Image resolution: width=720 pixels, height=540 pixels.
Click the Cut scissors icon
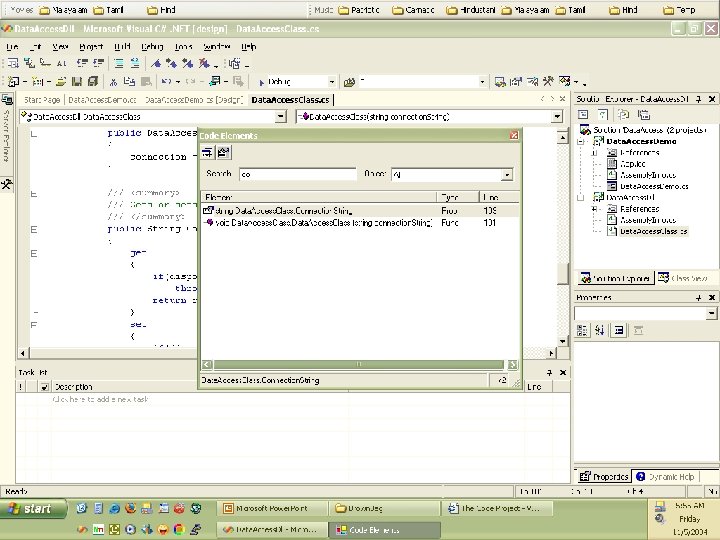tap(113, 82)
